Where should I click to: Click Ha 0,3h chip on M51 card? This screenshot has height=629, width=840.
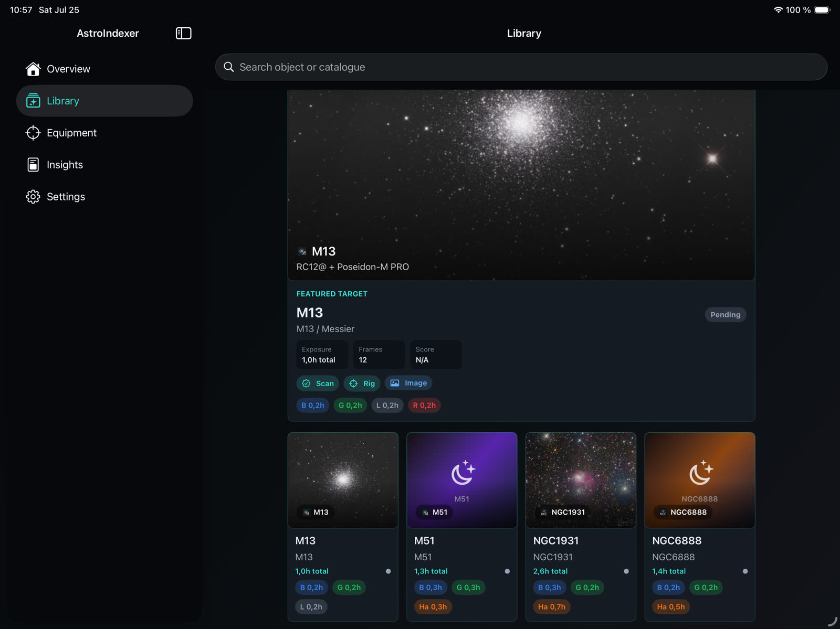433,606
